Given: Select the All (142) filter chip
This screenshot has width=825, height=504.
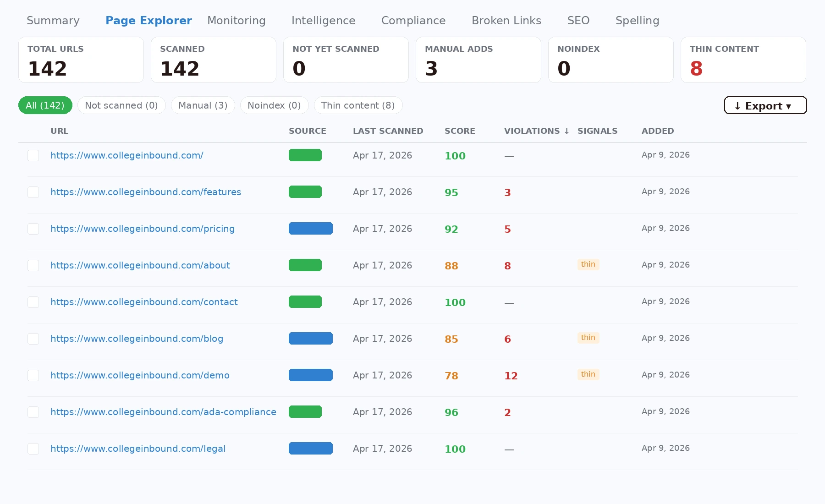Looking at the screenshot, I should pos(45,105).
